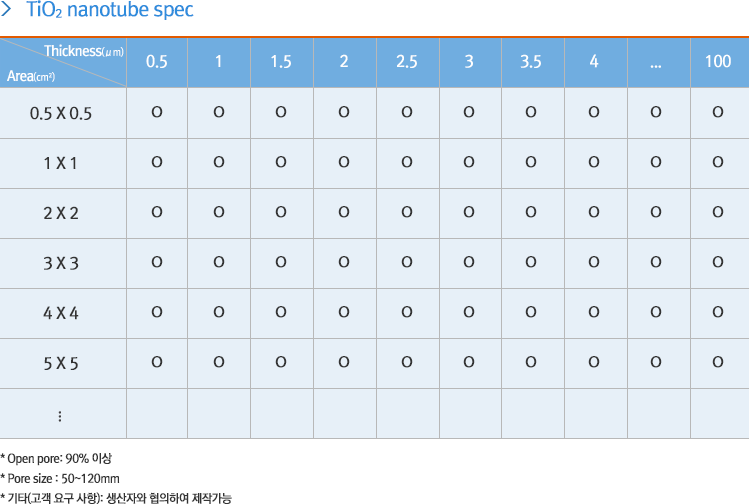The width and height of the screenshot is (750, 504).
Task: Select the "0.5 X 0.5" area row label
Action: (62, 113)
